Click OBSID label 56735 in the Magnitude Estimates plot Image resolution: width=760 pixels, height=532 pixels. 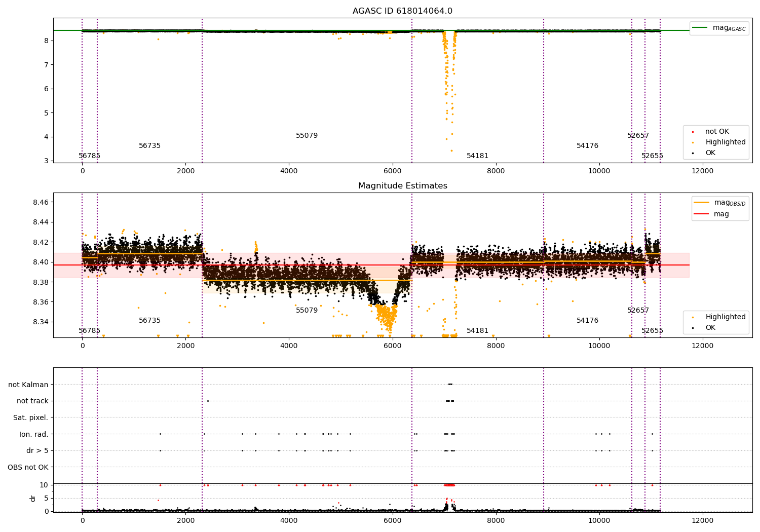pos(150,321)
